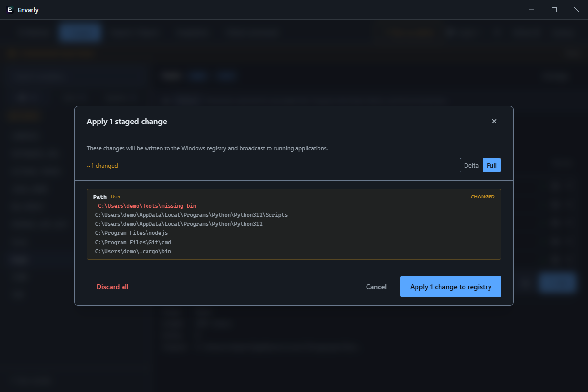The image size is (588, 392).
Task: Select the .cargo\bin path line
Action: point(133,251)
